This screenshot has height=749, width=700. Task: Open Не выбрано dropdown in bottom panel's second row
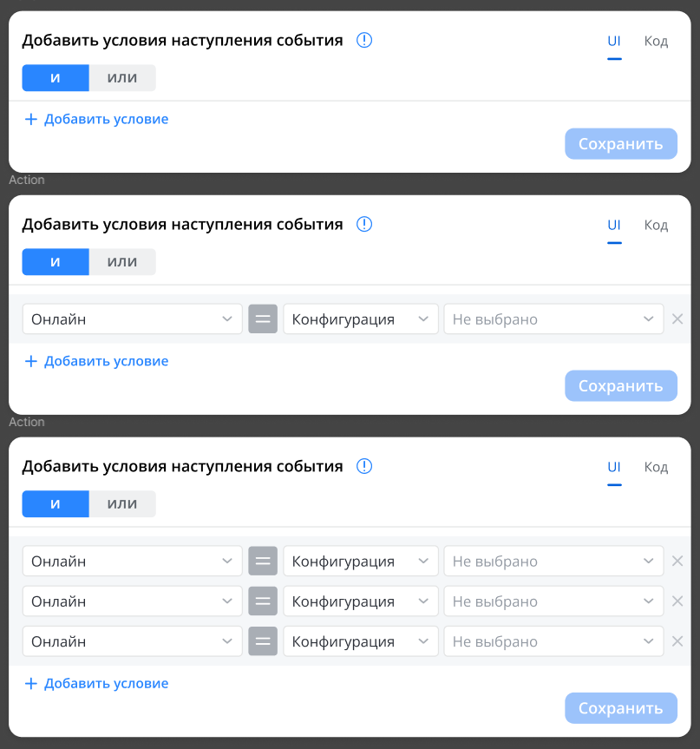pyautogui.click(x=554, y=601)
